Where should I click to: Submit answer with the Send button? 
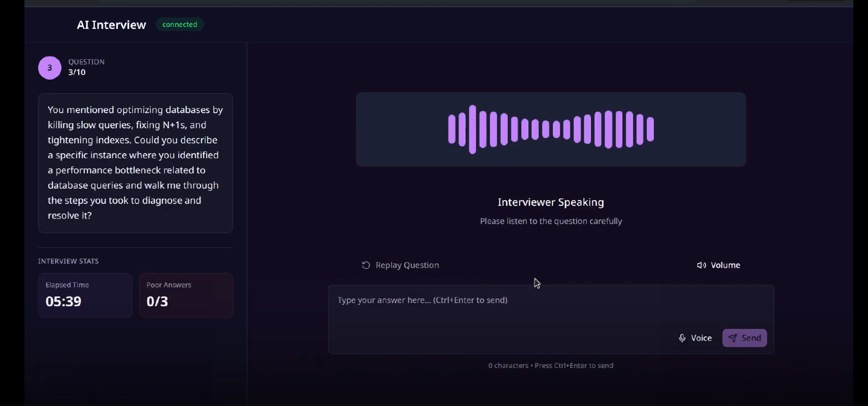coord(744,338)
